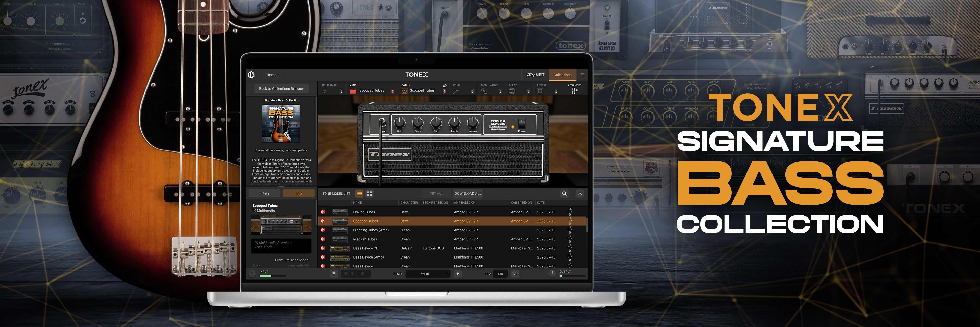Switch to the Collections tab
This screenshot has width=980, height=327.
click(562, 75)
